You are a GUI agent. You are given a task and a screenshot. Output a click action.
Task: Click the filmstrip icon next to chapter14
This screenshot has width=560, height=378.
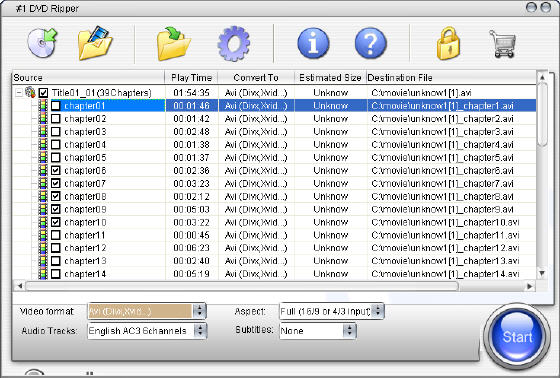pos(43,274)
